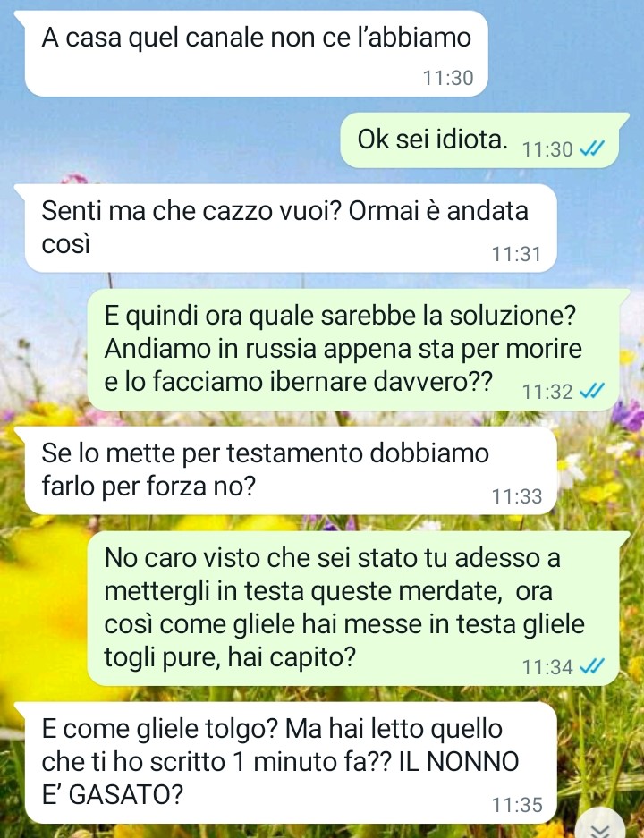Select message 'A casa quel canale non ce l'abbiamo'
Image resolution: width=644 pixels, height=838 pixels.
coord(256,54)
